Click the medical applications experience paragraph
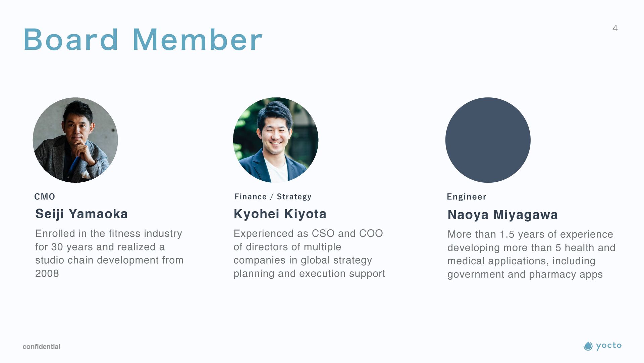The height and width of the screenshot is (363, 644). (x=531, y=254)
